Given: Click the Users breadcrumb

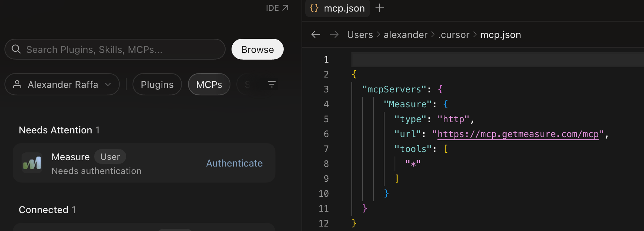Looking at the screenshot, I should (x=360, y=35).
